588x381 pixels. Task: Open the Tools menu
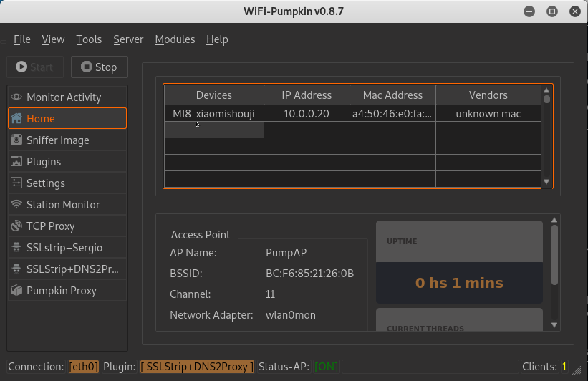coord(89,39)
